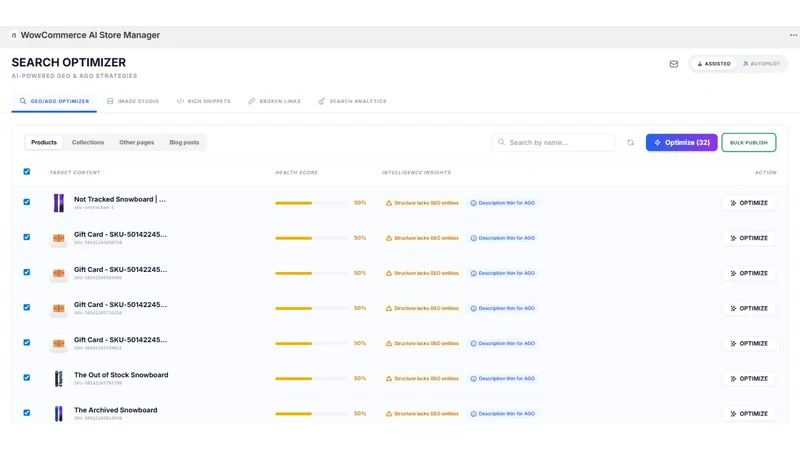Click the Health Score column header
Image resolution: width=800 pixels, height=450 pixels.
point(296,172)
